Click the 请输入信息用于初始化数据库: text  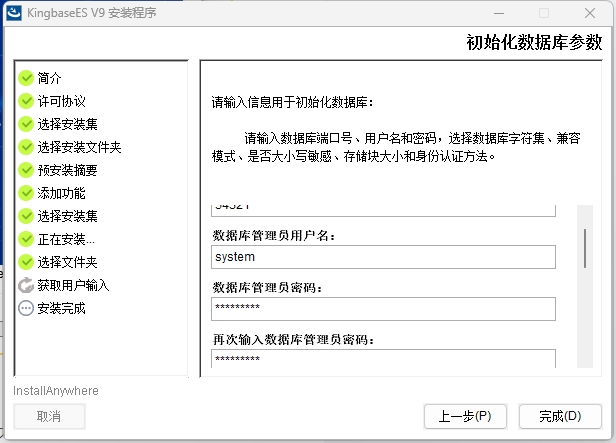(292, 103)
